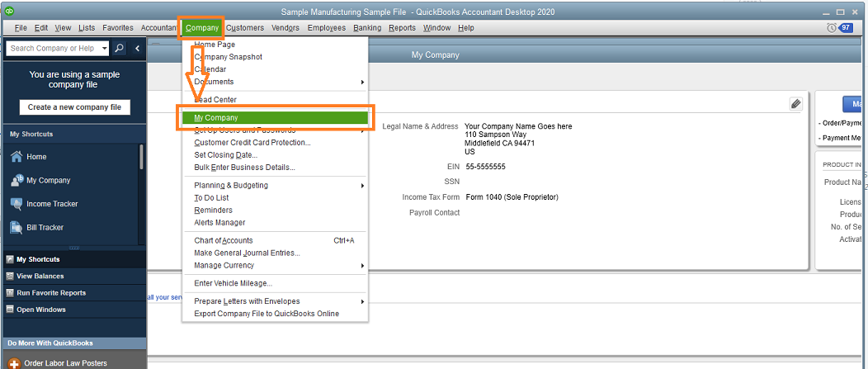
Task: Open the Favorites menu
Action: [118, 28]
